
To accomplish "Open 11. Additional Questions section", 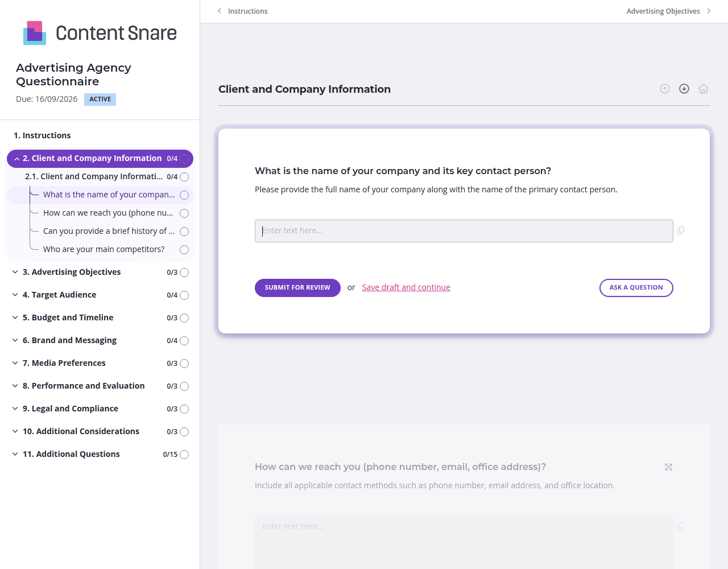I will 71,454.
